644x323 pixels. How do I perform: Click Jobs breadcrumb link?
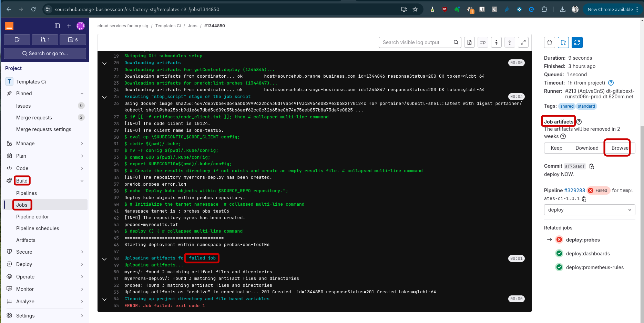point(192,26)
